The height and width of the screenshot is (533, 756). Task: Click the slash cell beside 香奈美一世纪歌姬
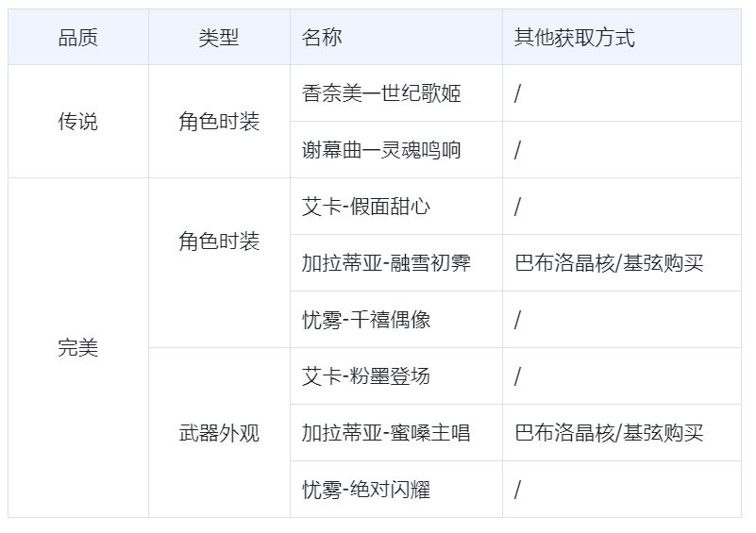coord(518,93)
